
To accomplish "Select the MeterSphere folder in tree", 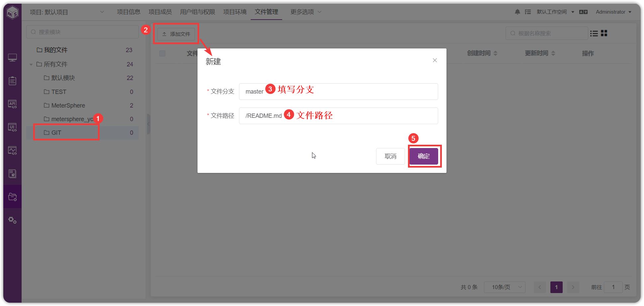I will (x=82, y=106).
